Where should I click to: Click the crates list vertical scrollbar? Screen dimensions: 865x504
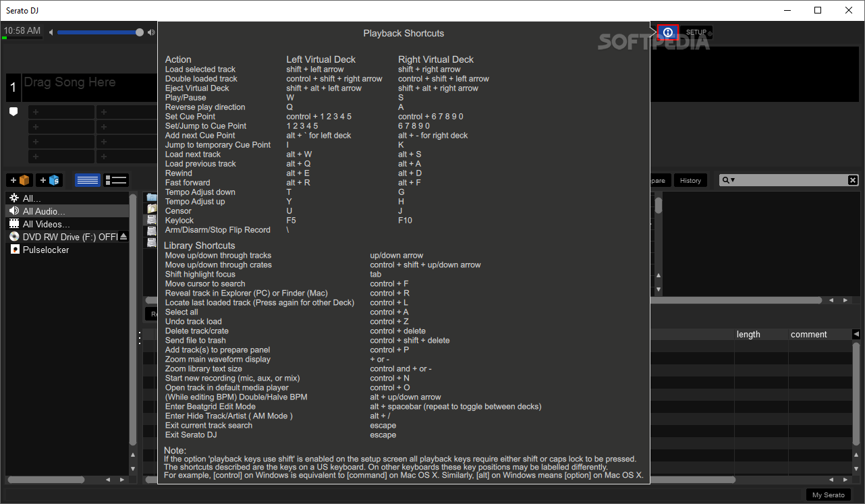(133, 320)
